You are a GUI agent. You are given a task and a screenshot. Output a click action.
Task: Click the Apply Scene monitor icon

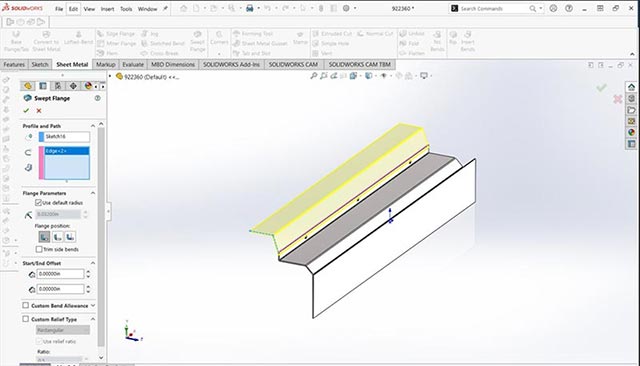tap(424, 76)
